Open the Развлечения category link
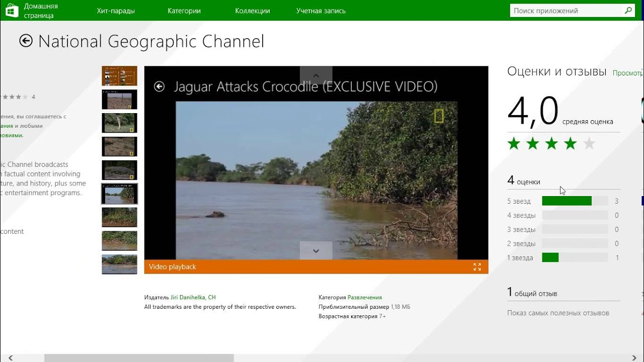The image size is (644, 362). pyautogui.click(x=365, y=298)
